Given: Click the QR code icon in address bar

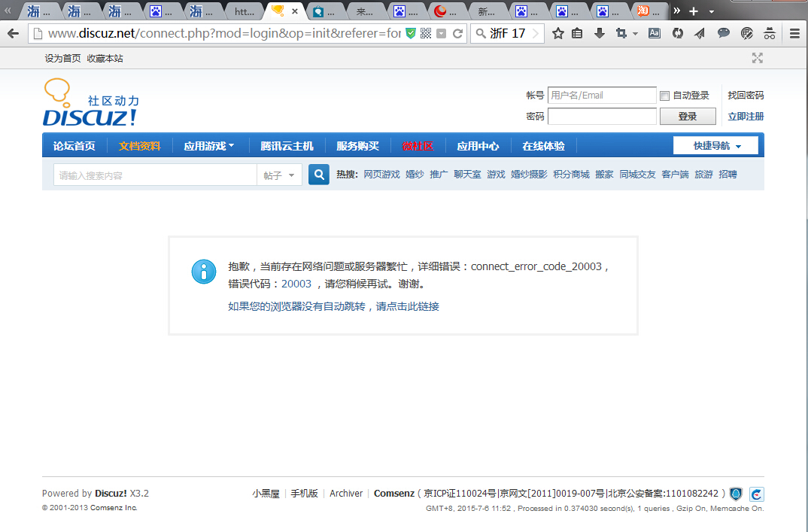Looking at the screenshot, I should (426, 33).
